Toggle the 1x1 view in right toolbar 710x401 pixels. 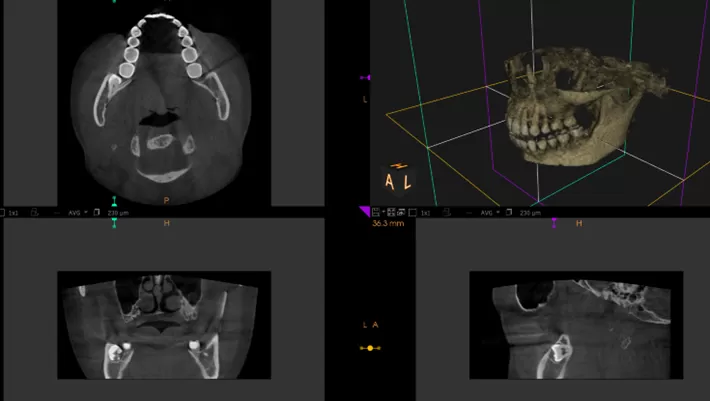(425, 212)
